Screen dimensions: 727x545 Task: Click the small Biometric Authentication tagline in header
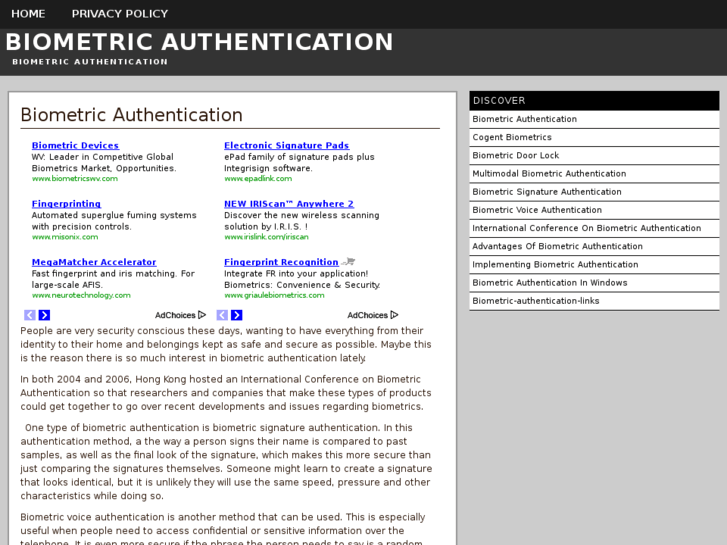click(90, 62)
